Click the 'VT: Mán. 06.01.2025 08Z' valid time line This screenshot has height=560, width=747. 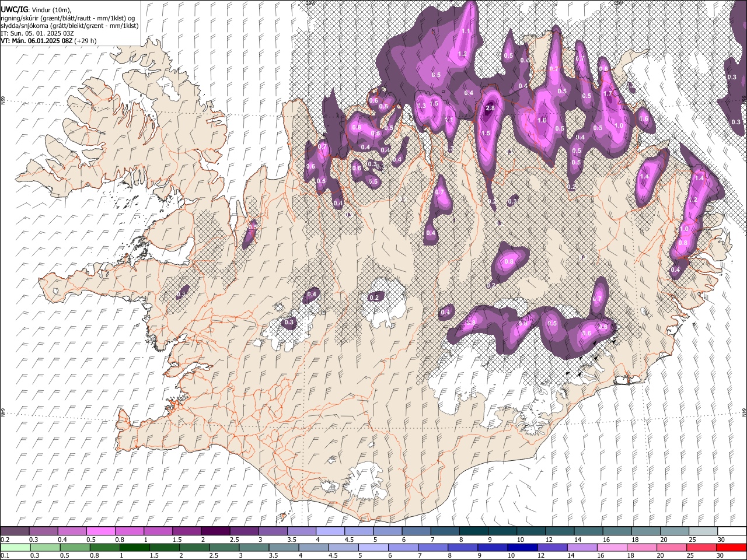[x=36, y=41]
